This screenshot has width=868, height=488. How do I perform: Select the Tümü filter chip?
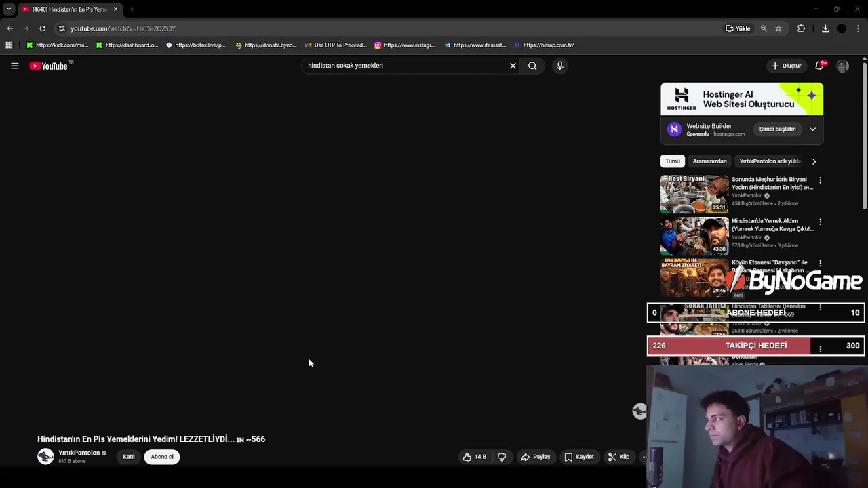[673, 161]
